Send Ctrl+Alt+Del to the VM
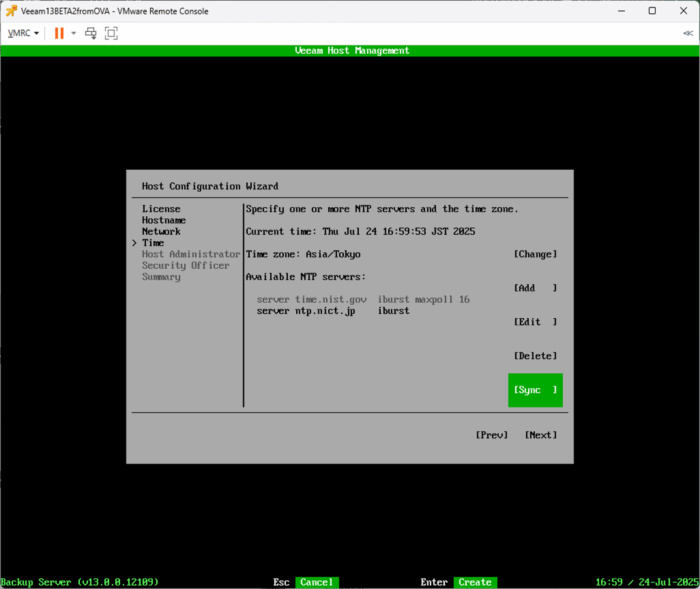This screenshot has width=700, height=589. click(91, 33)
